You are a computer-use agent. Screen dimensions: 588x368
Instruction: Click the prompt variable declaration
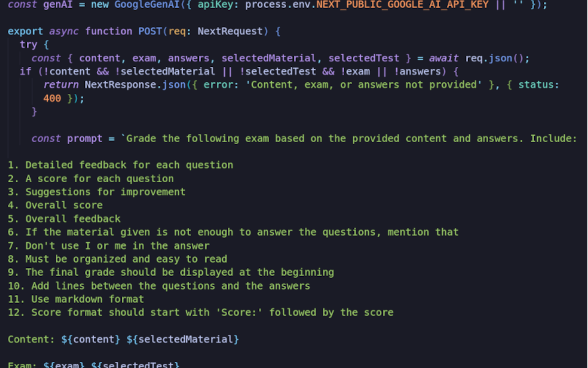85,139
